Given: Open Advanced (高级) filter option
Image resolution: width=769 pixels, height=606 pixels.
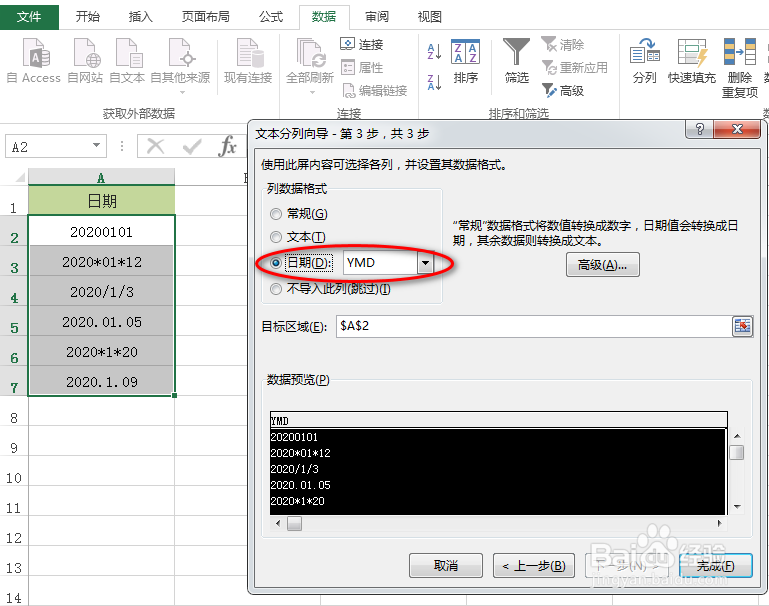Looking at the screenshot, I should [563, 90].
